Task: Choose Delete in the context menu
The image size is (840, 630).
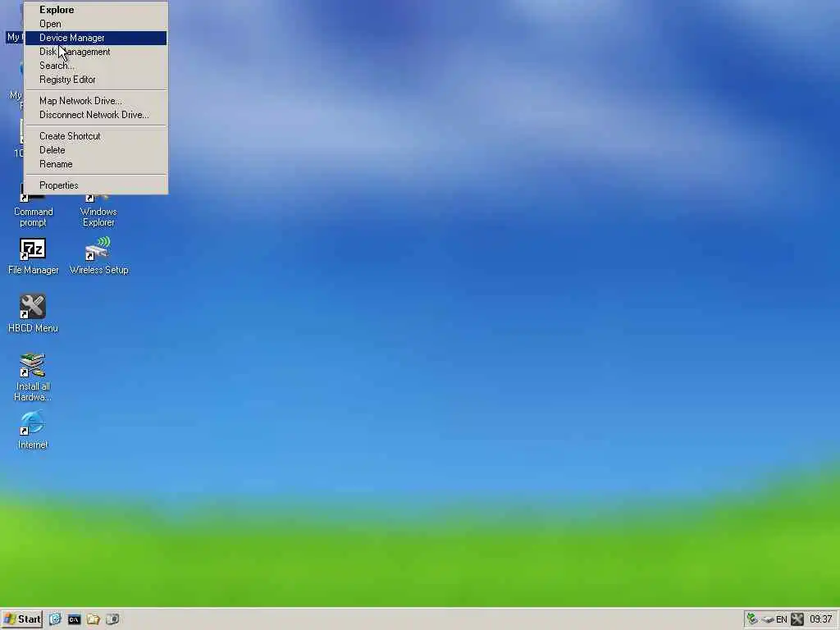Action: pyautogui.click(x=96, y=150)
